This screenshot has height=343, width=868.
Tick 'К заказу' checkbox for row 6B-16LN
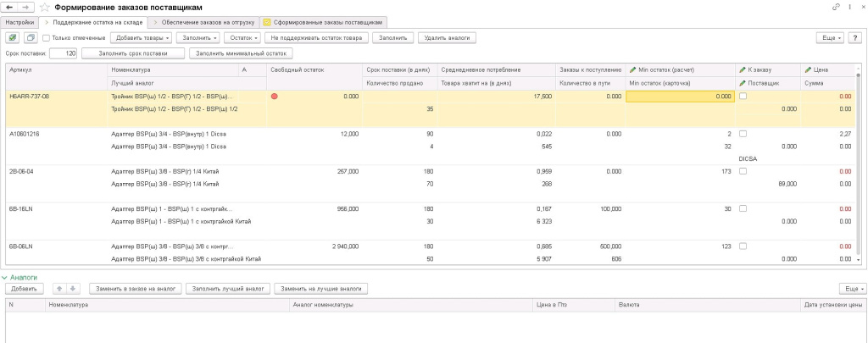coord(743,208)
